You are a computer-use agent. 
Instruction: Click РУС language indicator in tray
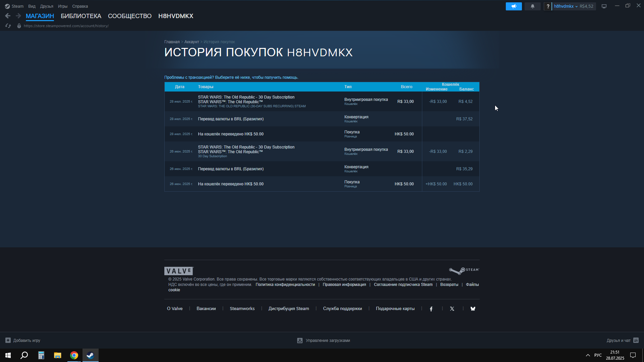pos(598,355)
